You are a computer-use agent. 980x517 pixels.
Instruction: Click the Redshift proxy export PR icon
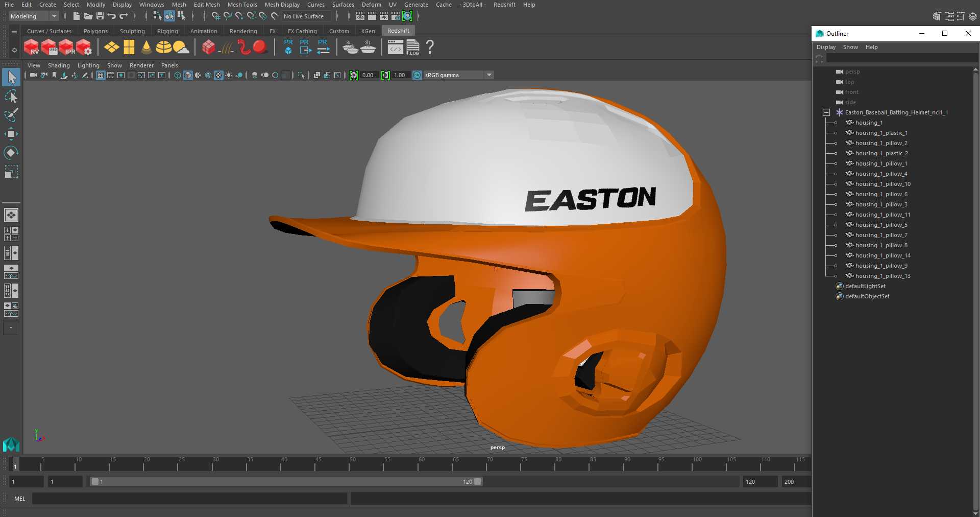305,47
